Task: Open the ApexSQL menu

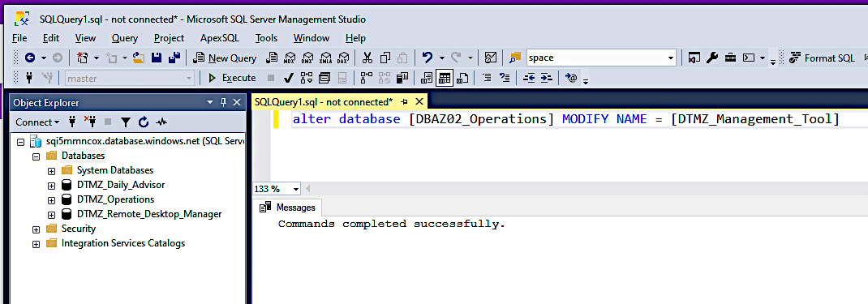Action: click(x=219, y=38)
